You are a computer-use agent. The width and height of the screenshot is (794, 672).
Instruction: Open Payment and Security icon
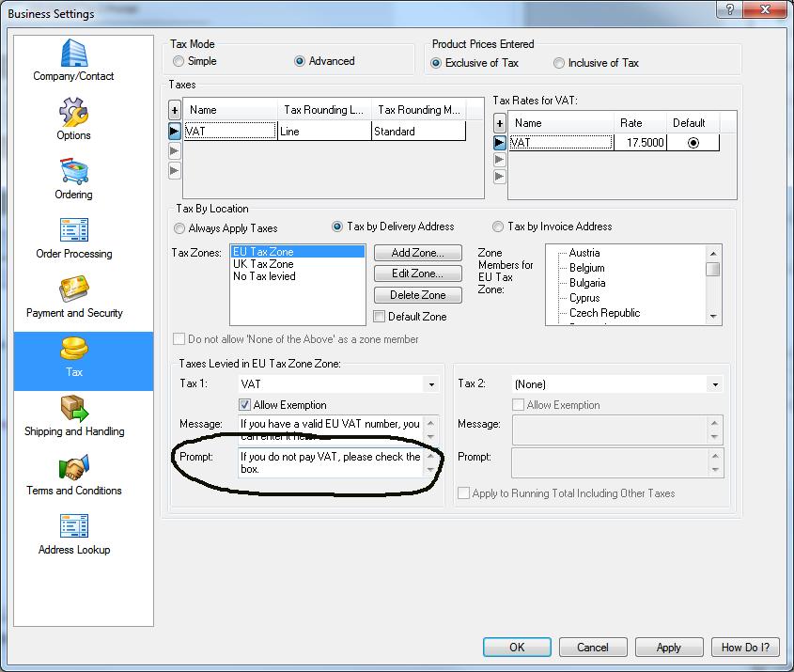click(73, 291)
